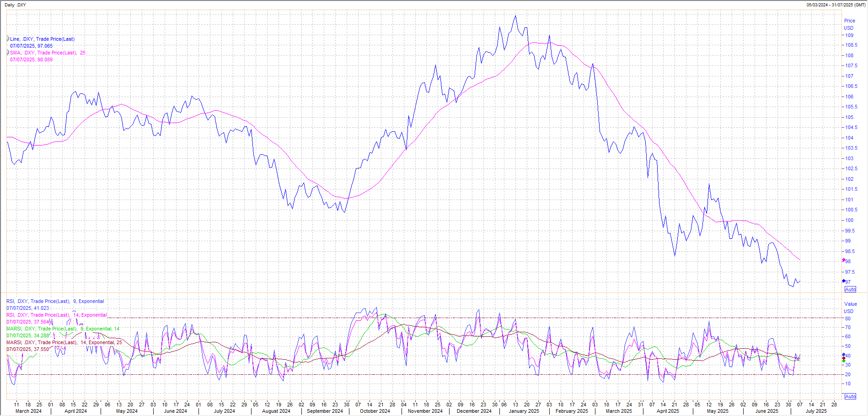
Task: Click the 'December 2024' month label
Action: 474,411
